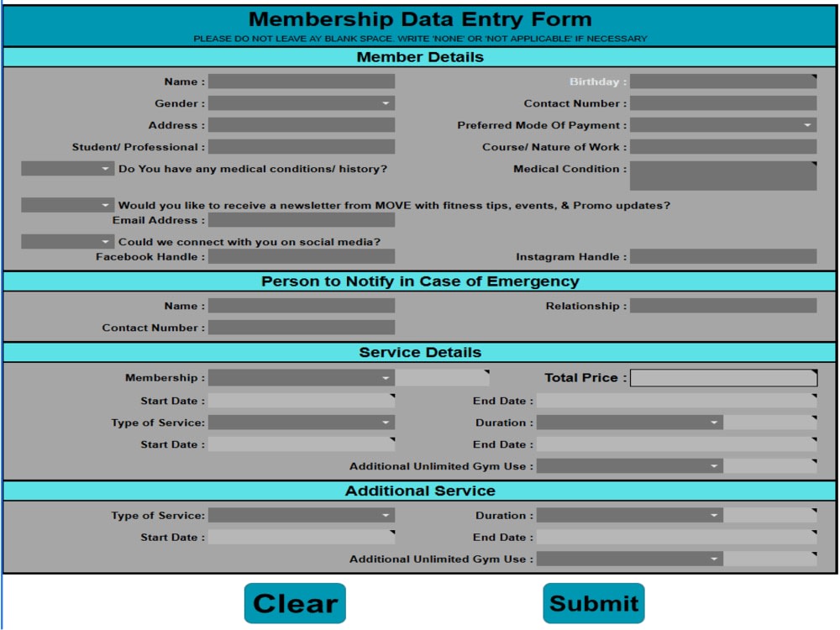Select the Birthday input field
The height and width of the screenshot is (630, 840).
(x=723, y=81)
